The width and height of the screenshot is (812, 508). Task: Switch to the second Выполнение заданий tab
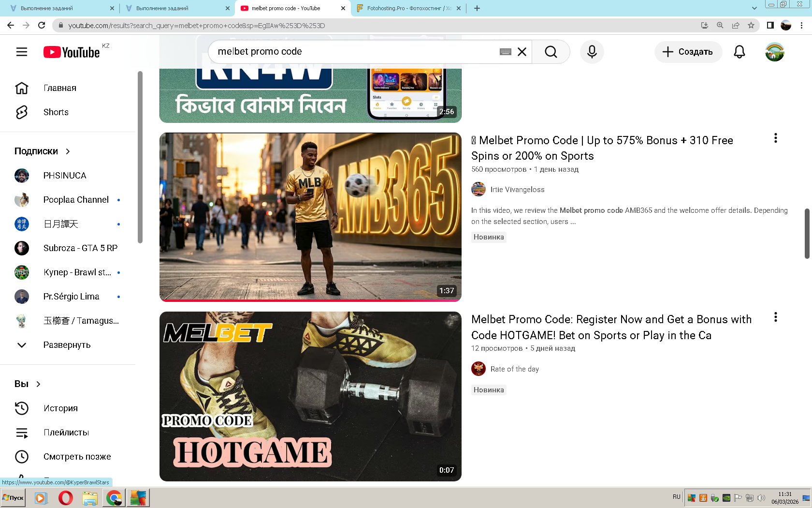177,8
